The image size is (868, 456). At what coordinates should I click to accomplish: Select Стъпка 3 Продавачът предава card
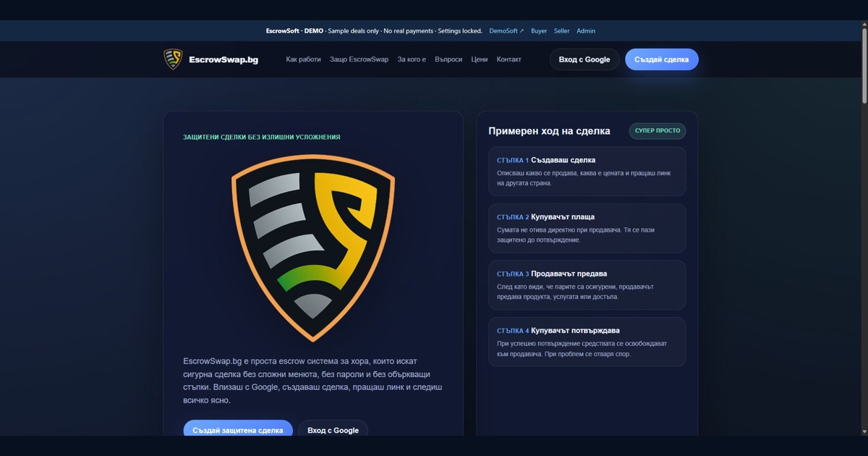click(587, 285)
